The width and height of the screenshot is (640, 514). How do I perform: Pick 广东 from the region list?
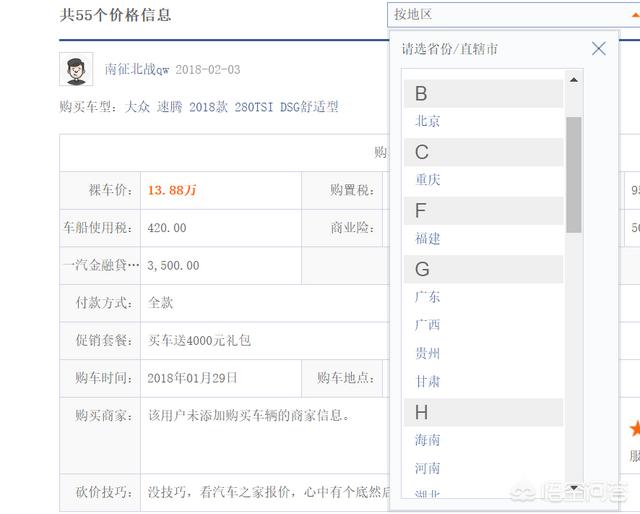point(428,297)
